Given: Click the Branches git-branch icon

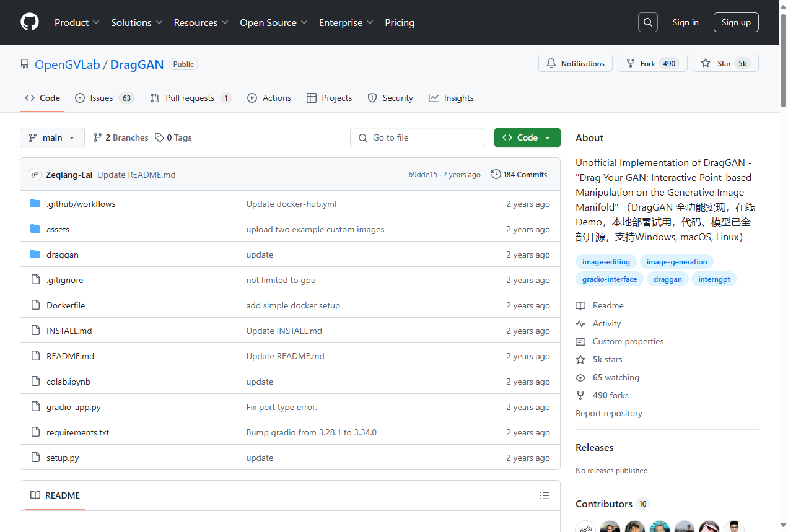Looking at the screenshot, I should (x=98, y=137).
